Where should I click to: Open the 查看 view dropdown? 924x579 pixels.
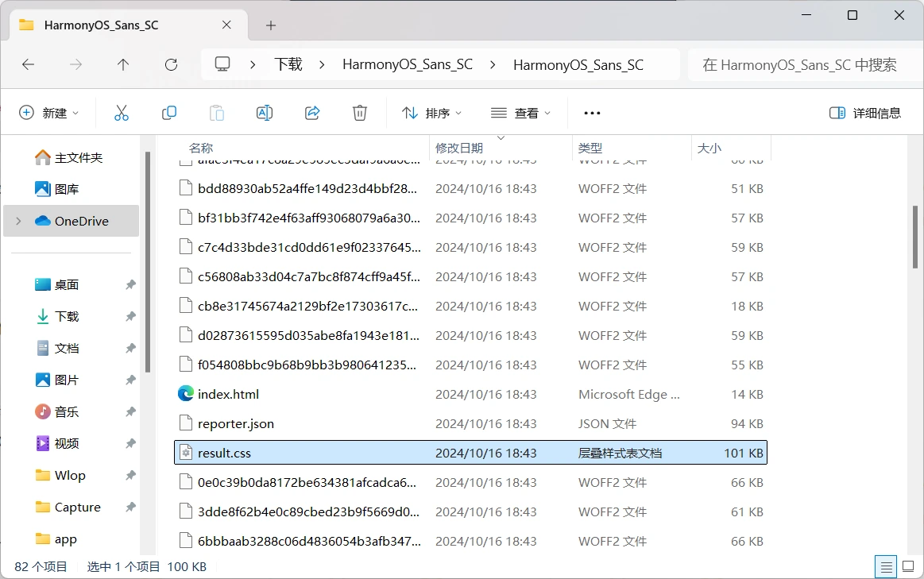pos(521,113)
